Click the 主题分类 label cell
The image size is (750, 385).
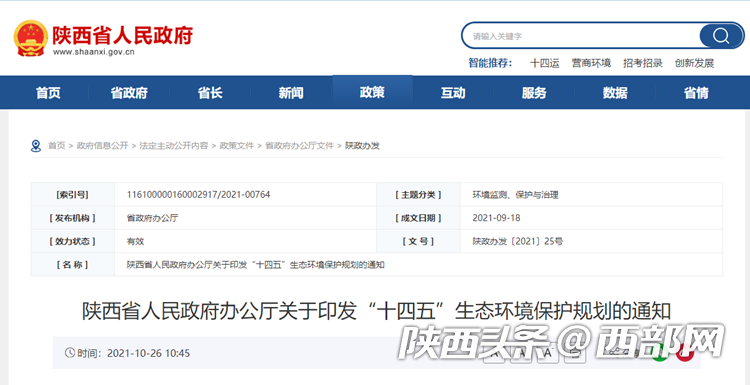pos(418,195)
